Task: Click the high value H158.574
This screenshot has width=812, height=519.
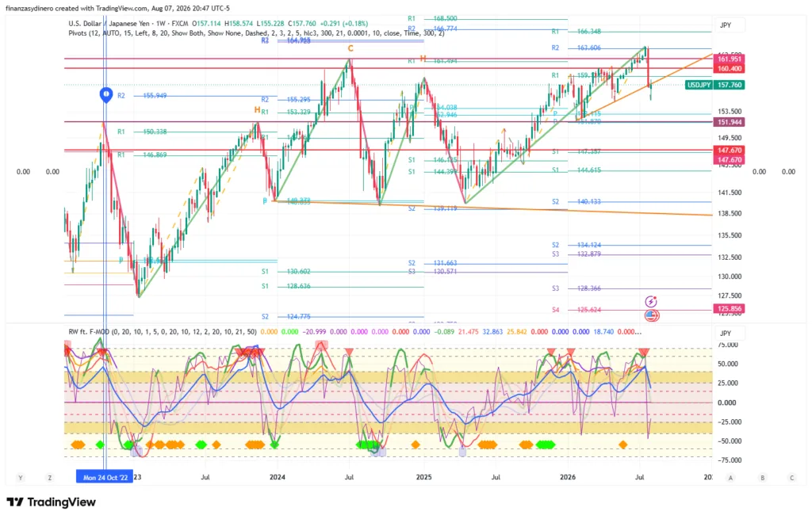Action: (x=239, y=23)
